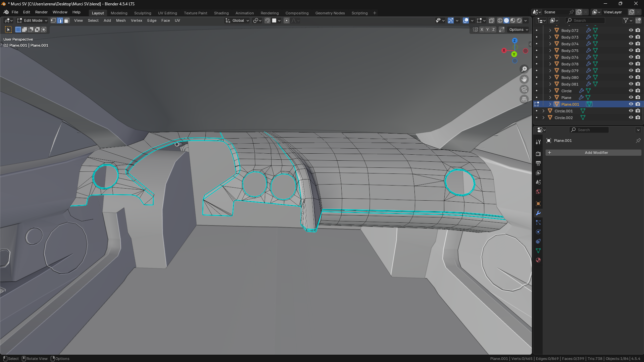Open the Material properties tab

tap(538, 260)
